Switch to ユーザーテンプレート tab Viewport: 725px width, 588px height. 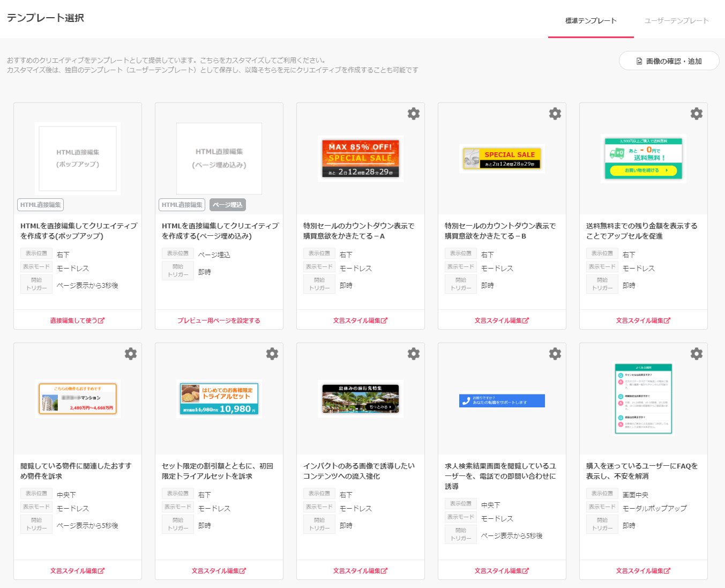coord(676,21)
